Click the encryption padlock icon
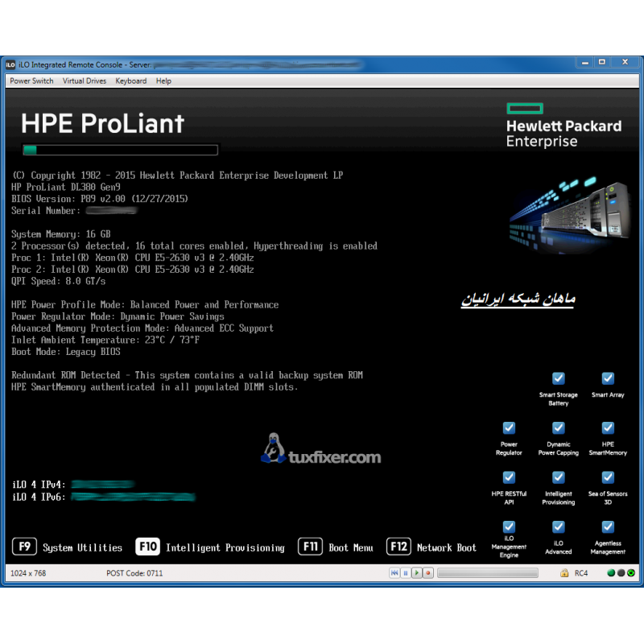The width and height of the screenshot is (644, 644). click(565, 573)
